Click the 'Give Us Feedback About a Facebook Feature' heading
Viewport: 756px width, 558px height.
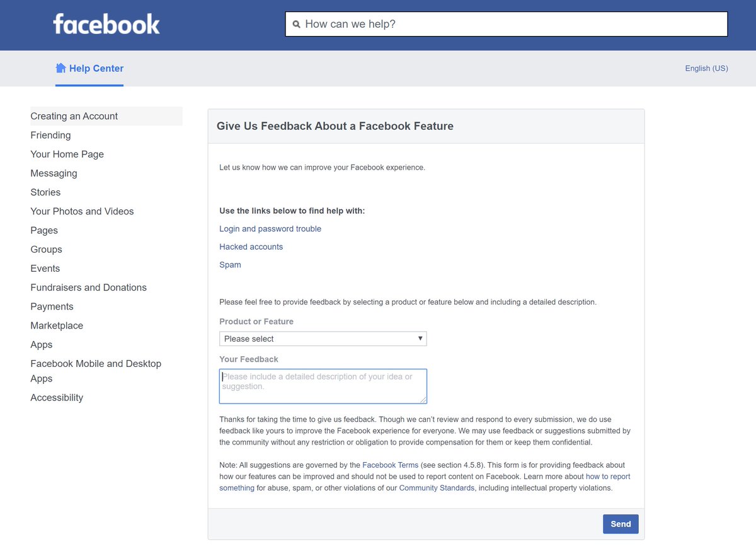click(x=335, y=126)
